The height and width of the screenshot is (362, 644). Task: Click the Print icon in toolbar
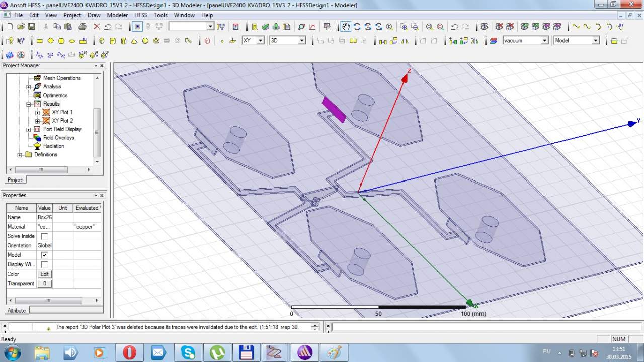pos(83,27)
